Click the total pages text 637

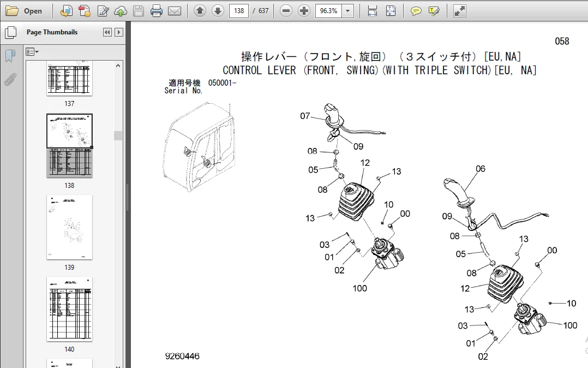click(263, 11)
